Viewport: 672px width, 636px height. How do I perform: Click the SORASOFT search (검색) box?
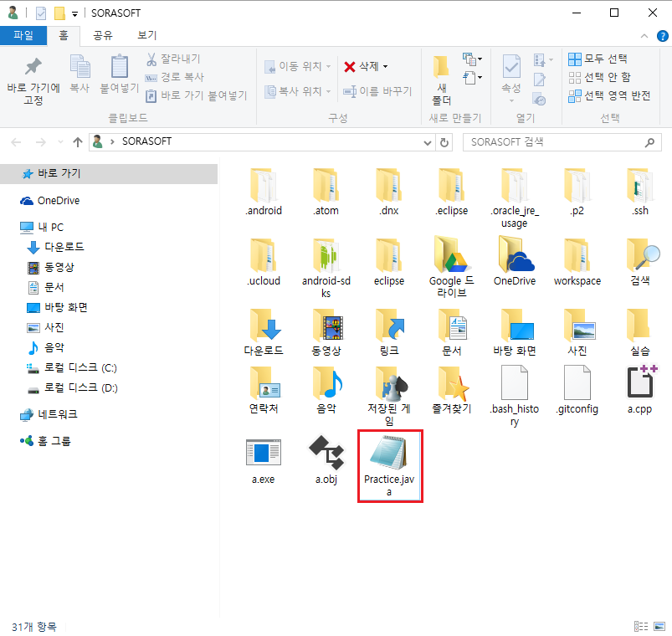[x=562, y=142]
